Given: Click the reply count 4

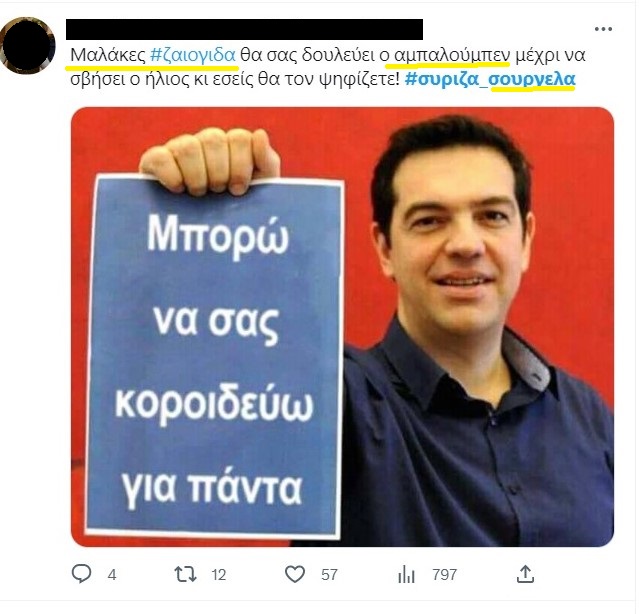Looking at the screenshot, I should (112, 575).
